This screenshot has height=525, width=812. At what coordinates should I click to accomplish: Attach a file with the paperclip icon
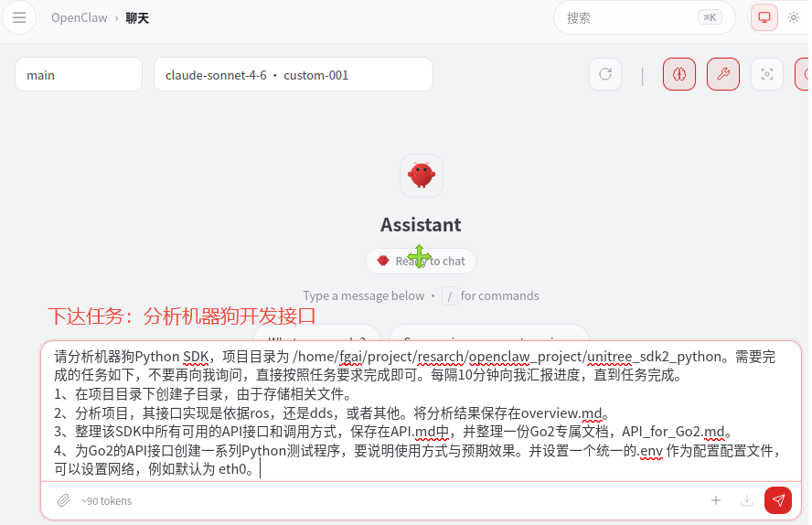point(63,500)
